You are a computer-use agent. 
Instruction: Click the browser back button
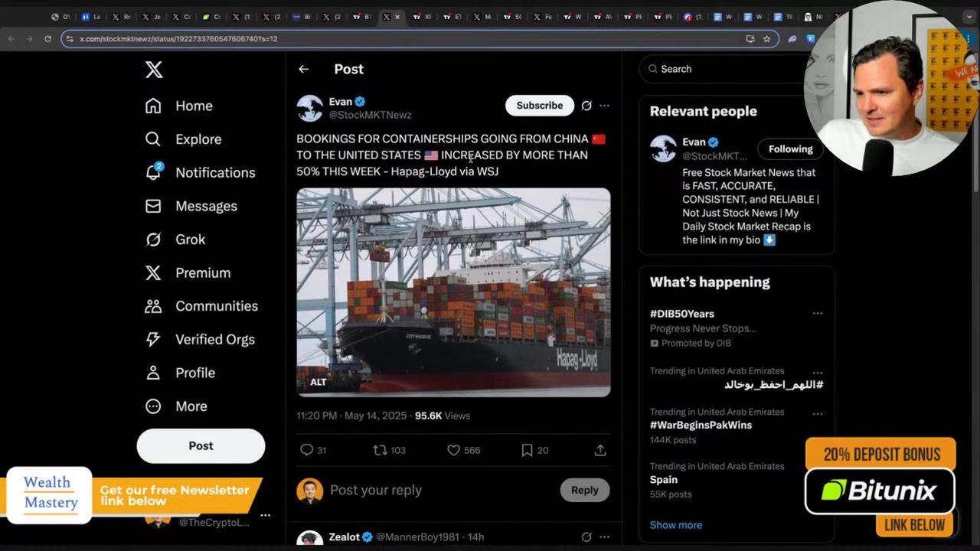click(11, 38)
